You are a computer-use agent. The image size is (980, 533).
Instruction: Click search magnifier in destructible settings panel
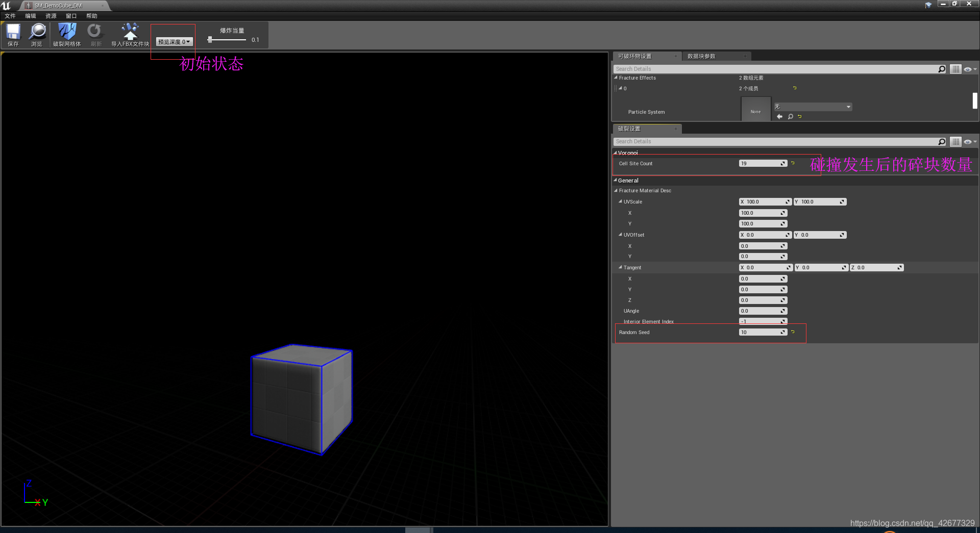tap(942, 69)
